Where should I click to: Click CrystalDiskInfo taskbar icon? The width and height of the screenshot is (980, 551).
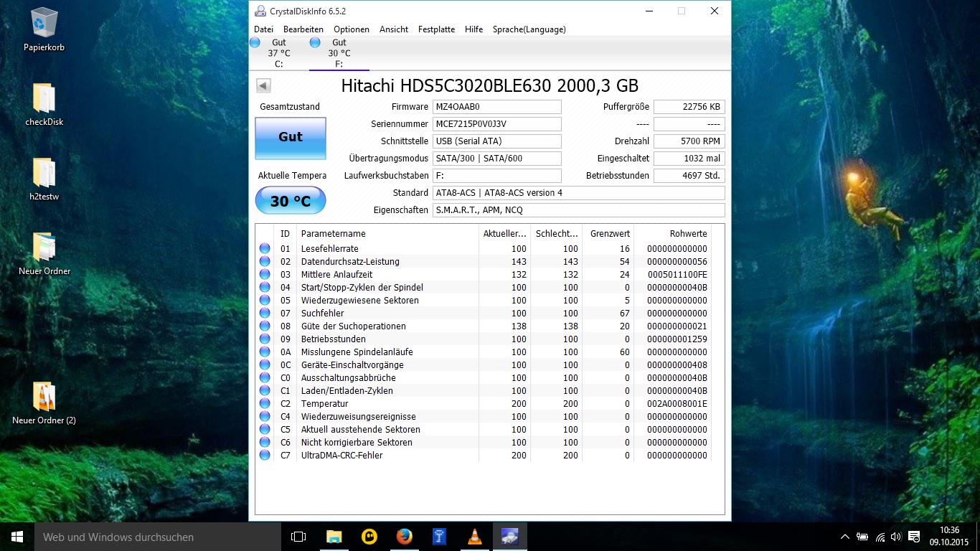point(510,537)
